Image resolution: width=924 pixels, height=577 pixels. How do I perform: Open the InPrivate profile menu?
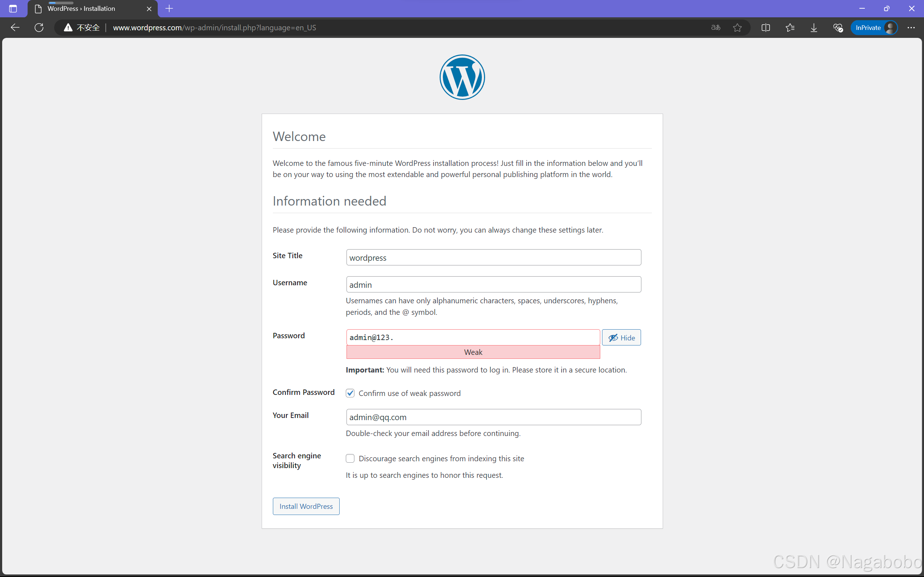coord(874,27)
